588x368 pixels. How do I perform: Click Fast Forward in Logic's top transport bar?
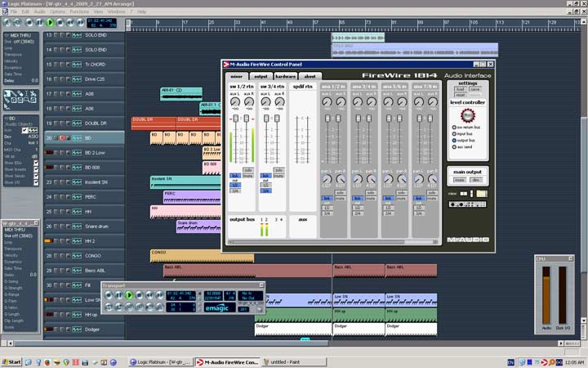click(80, 23)
